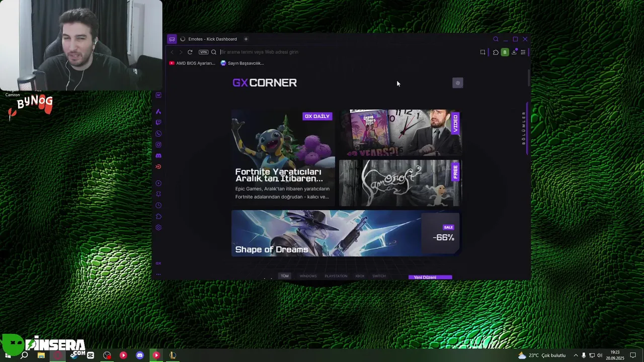
Task: Open a new tab with the plus icon
Action: pyautogui.click(x=246, y=39)
